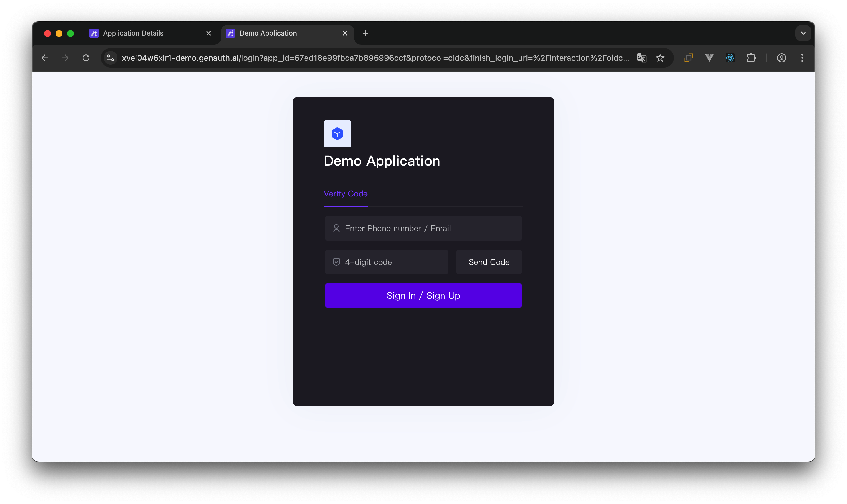847x504 pixels.
Task: Open the Google Translate page icon
Action: point(642,58)
